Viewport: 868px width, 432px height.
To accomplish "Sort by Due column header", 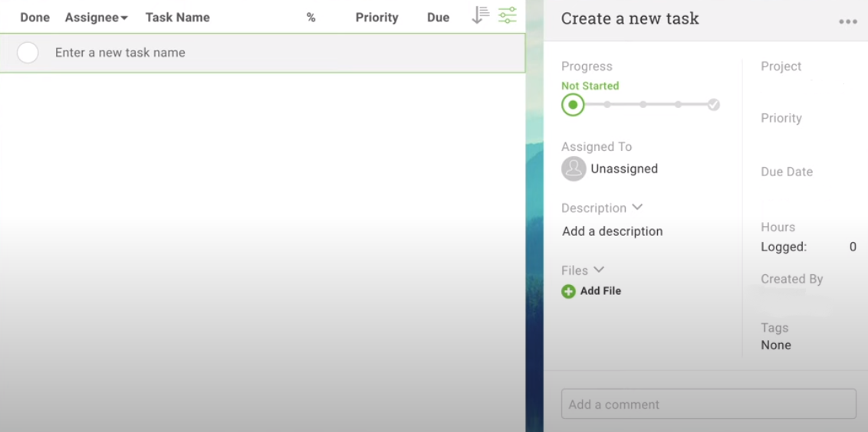I will (438, 18).
